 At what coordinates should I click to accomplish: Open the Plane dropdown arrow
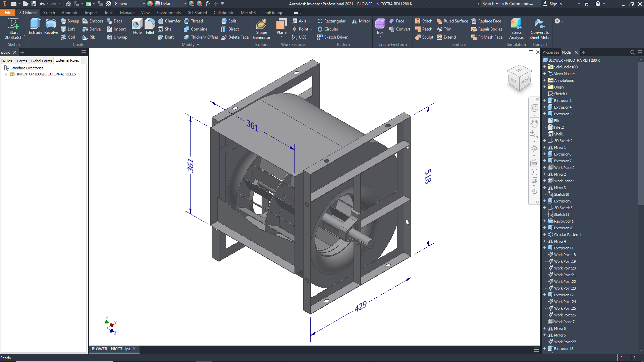281,37
